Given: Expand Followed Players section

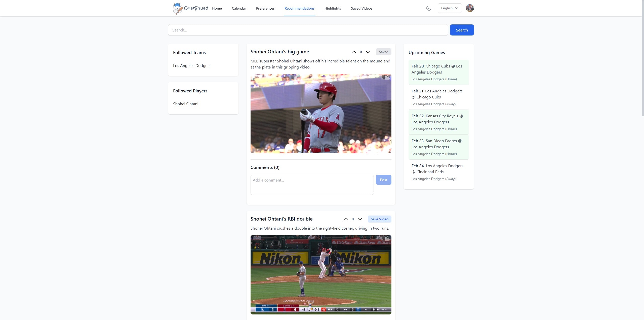Looking at the screenshot, I should (190, 90).
